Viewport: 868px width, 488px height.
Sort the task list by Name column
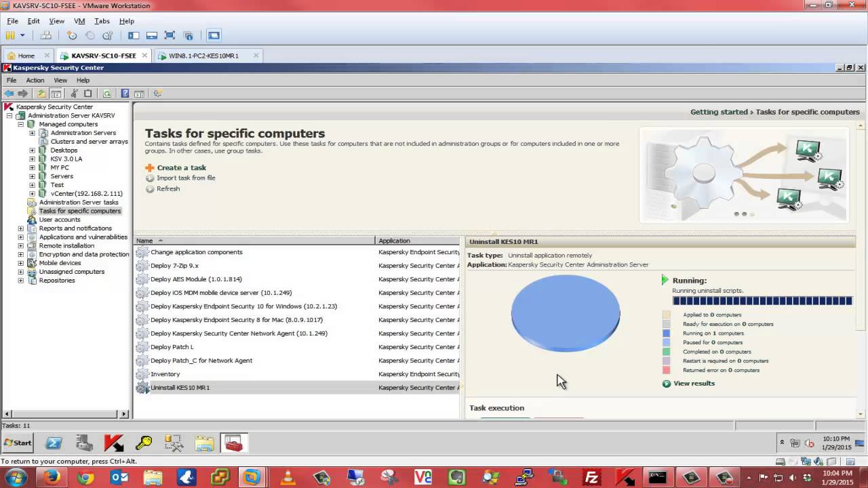254,241
